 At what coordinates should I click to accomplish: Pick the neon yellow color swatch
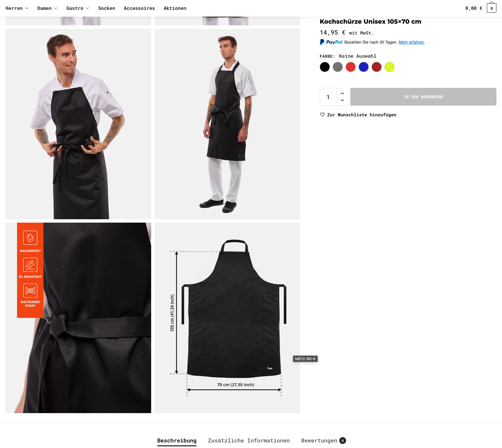[x=389, y=67]
